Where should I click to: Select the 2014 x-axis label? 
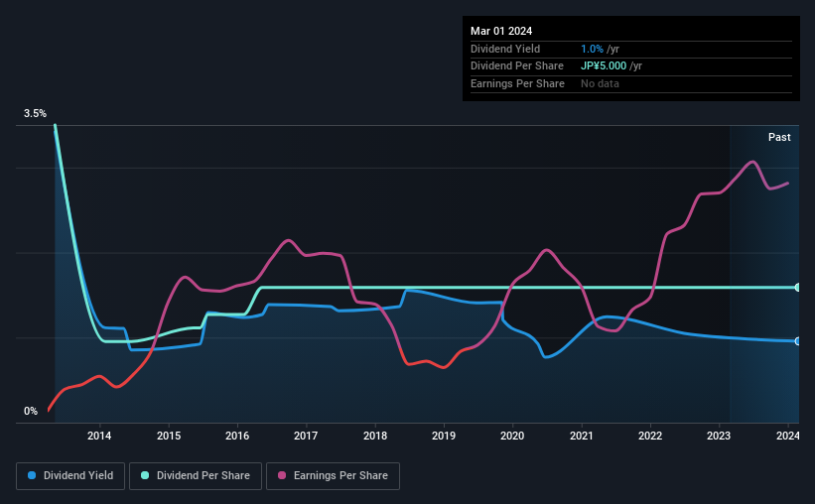click(x=99, y=436)
